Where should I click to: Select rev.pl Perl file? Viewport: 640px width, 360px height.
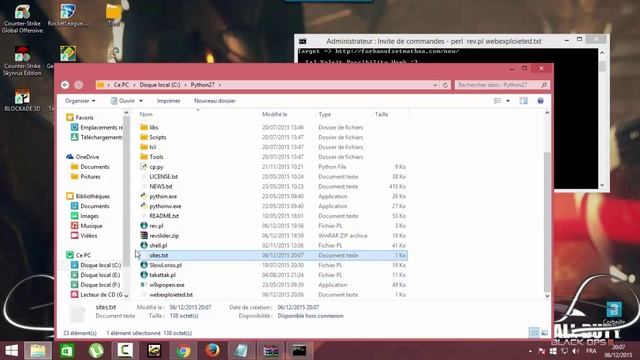156,226
